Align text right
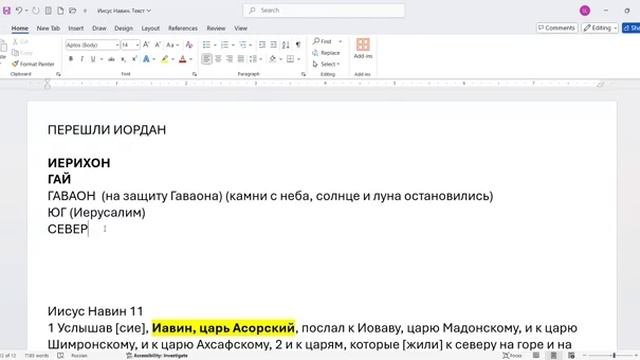Screen dimensions: 640x360 pyautogui.click(x=230, y=60)
